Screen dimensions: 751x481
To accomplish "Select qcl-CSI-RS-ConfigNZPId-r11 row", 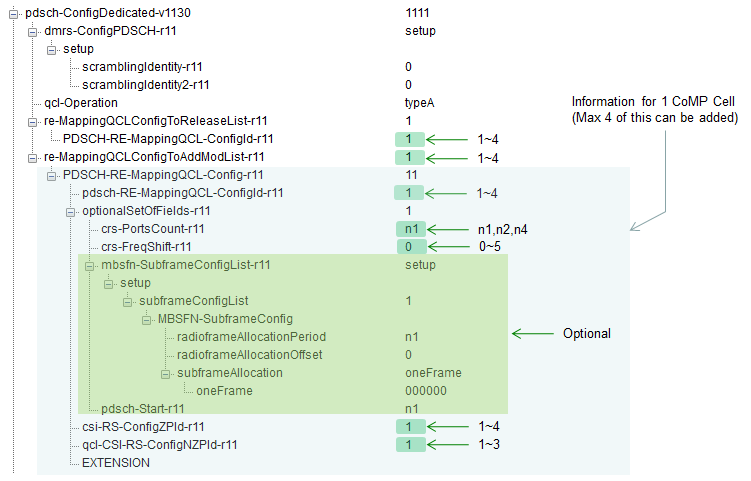I will coord(159,445).
